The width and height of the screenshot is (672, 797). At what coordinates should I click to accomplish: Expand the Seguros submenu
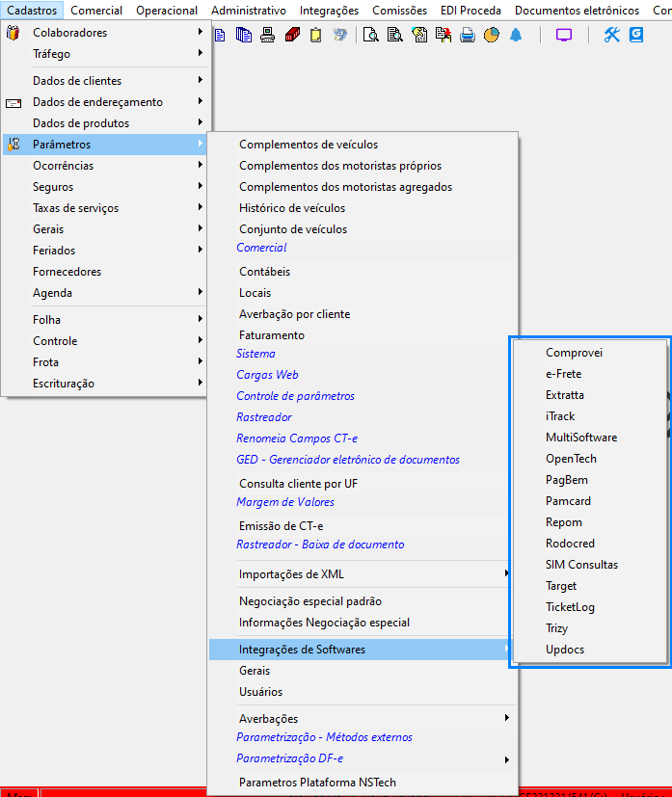pos(106,187)
